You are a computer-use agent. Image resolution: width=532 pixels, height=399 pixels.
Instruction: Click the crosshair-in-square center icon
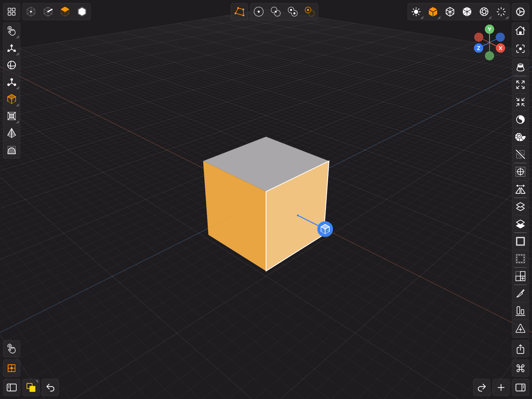520,172
